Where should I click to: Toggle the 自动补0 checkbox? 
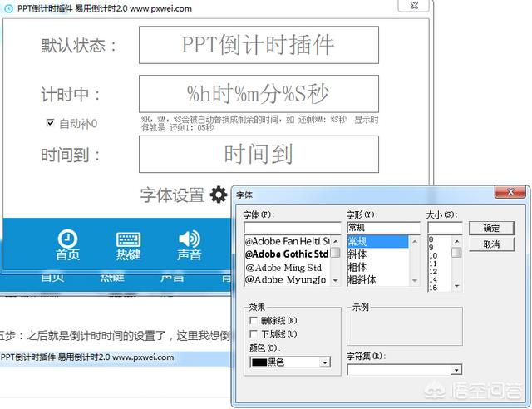click(x=50, y=122)
